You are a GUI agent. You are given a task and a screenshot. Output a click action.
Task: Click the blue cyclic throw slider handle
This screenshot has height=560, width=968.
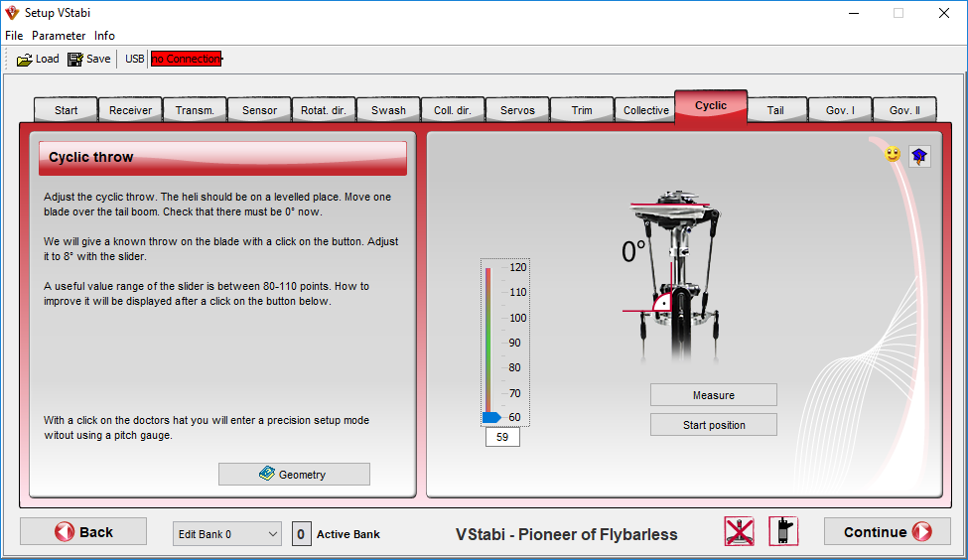click(x=491, y=417)
